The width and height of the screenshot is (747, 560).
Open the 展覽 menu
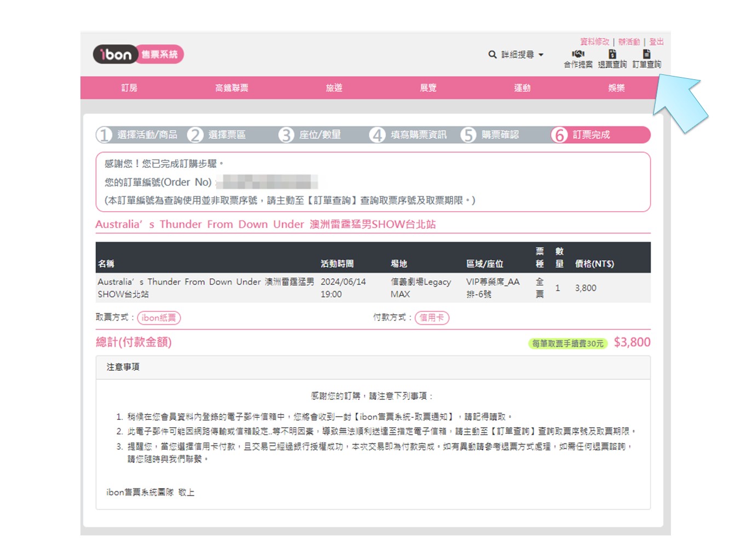click(x=428, y=87)
